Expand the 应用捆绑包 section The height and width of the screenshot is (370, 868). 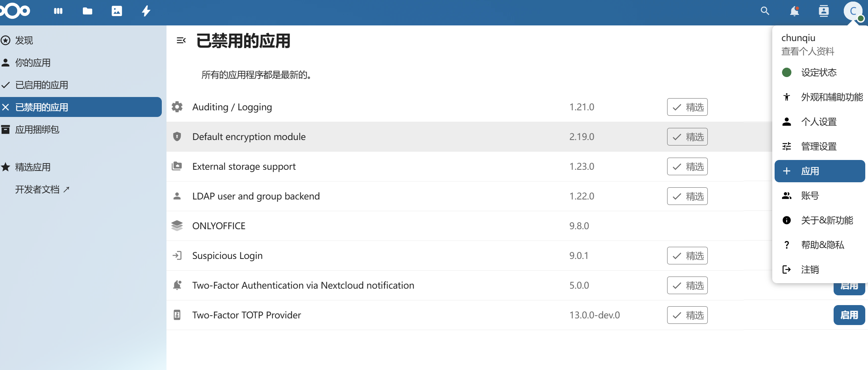37,129
